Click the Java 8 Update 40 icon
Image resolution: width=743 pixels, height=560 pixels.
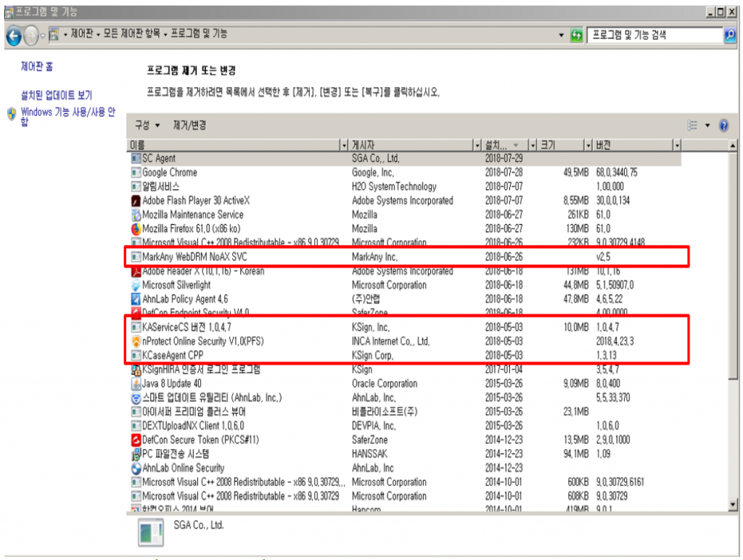(136, 383)
